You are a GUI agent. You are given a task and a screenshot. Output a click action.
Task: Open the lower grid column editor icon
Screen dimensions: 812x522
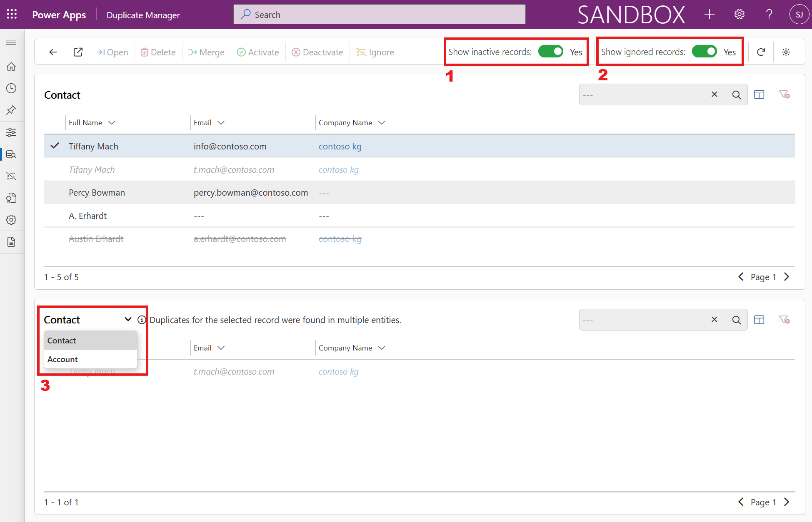pyautogui.click(x=759, y=320)
